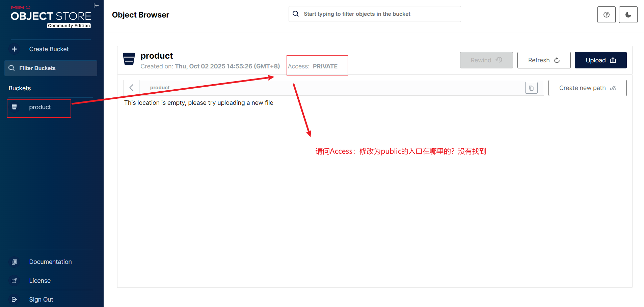The image size is (644, 307).
Task: Click the Buckets section heading
Action: 20,88
